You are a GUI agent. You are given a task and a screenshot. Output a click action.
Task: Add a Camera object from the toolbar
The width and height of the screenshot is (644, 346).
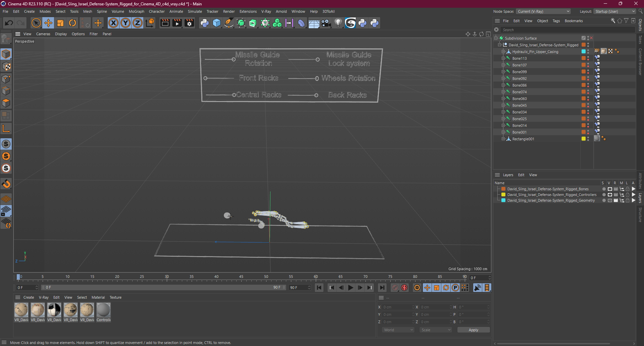pos(326,23)
